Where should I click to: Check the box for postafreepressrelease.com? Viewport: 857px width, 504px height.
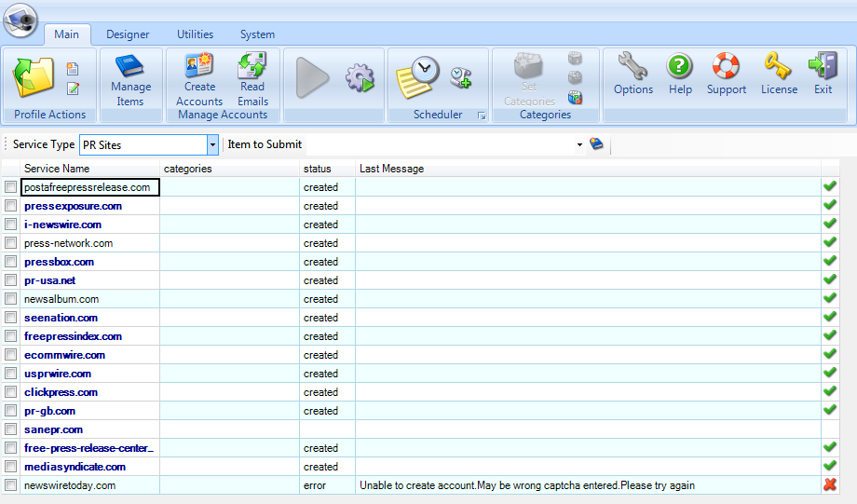10,187
